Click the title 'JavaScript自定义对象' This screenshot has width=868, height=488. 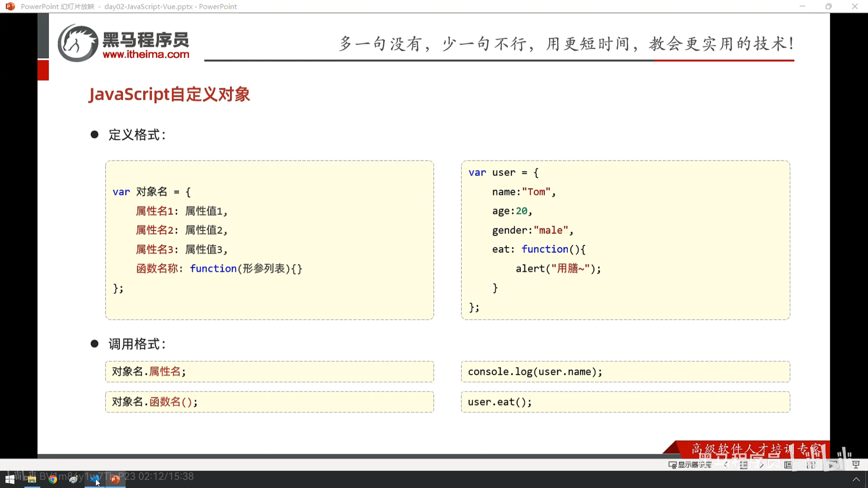[169, 94]
